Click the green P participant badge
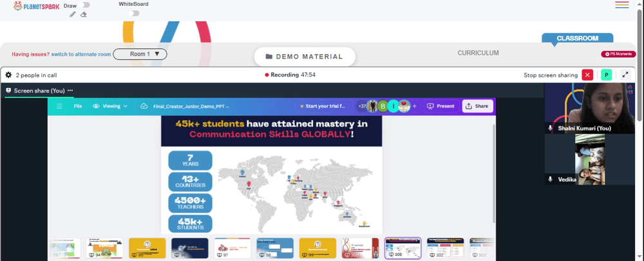The height and width of the screenshot is (261, 644). pos(606,75)
